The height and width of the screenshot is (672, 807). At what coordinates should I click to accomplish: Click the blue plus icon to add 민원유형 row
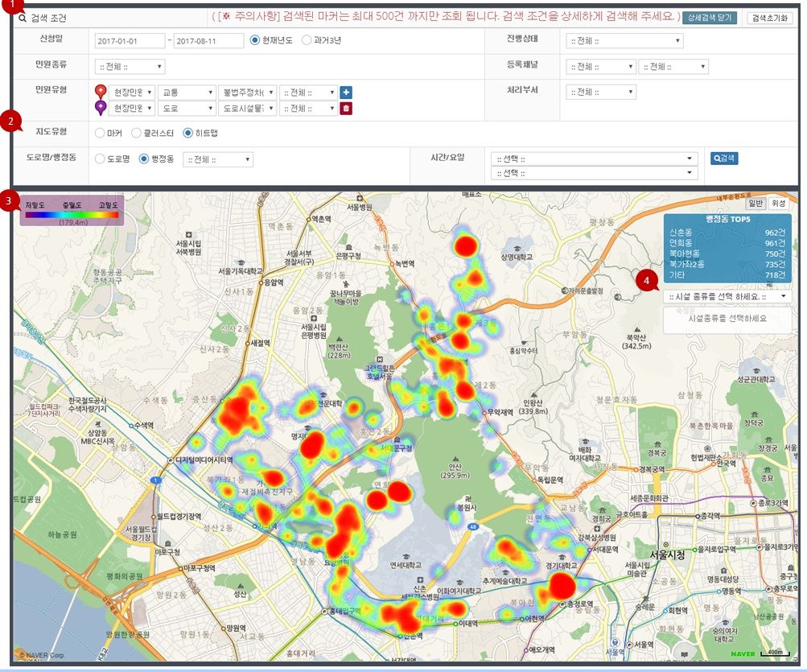(346, 93)
